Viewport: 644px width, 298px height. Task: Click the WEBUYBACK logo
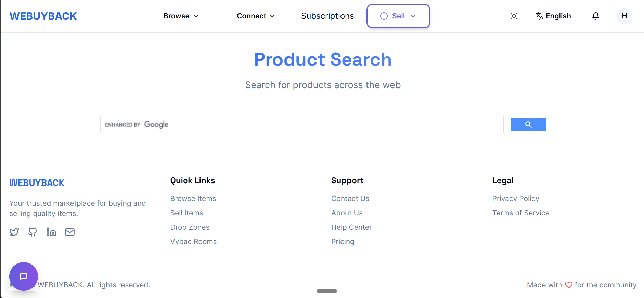(x=43, y=16)
